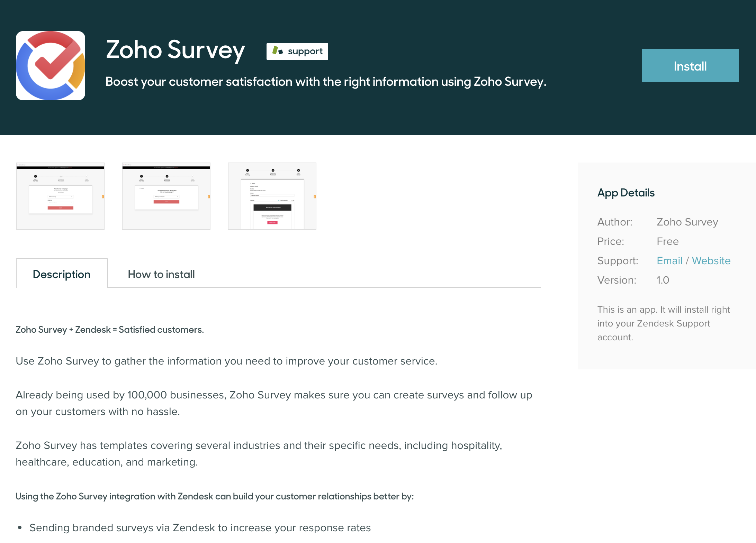Open the New Survey Campaign screenshot thumbnail
756x543 pixels.
click(60, 196)
